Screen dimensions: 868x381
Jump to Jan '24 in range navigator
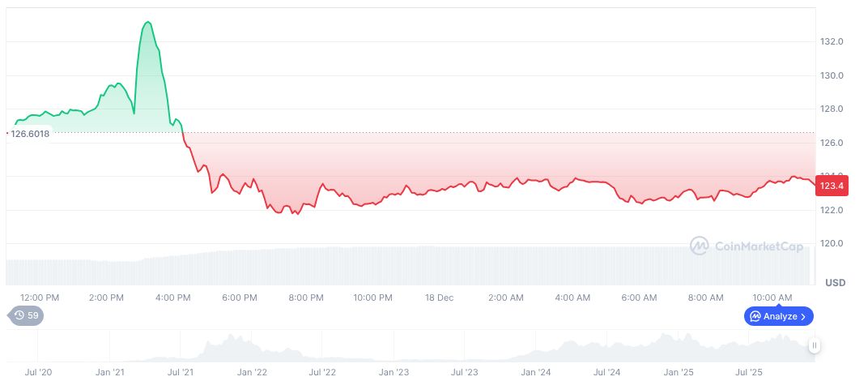[x=536, y=372]
